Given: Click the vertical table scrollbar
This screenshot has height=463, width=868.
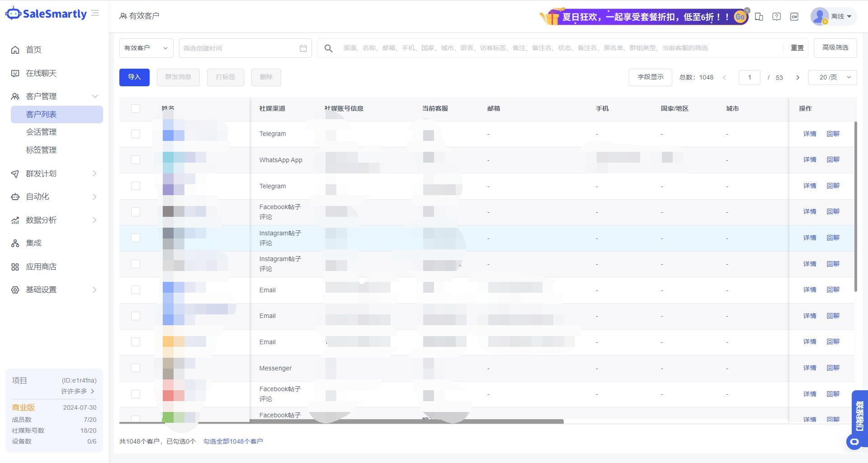Looking at the screenshot, I should pyautogui.click(x=855, y=206).
